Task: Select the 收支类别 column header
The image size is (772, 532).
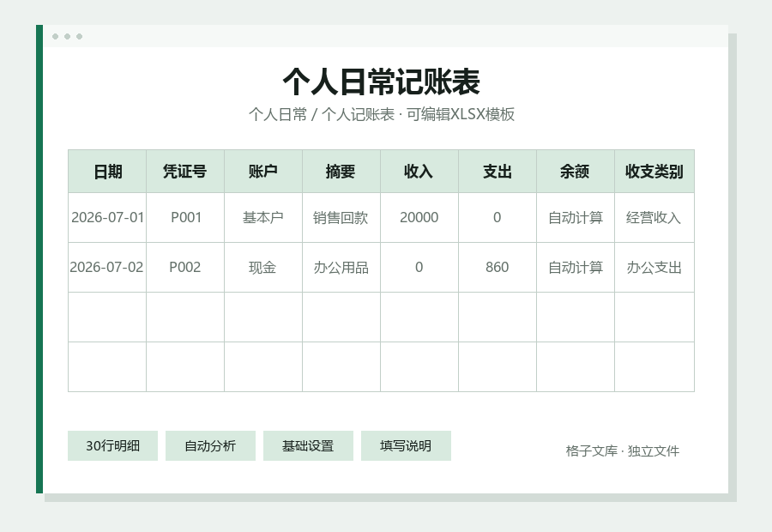Action: [x=654, y=172]
